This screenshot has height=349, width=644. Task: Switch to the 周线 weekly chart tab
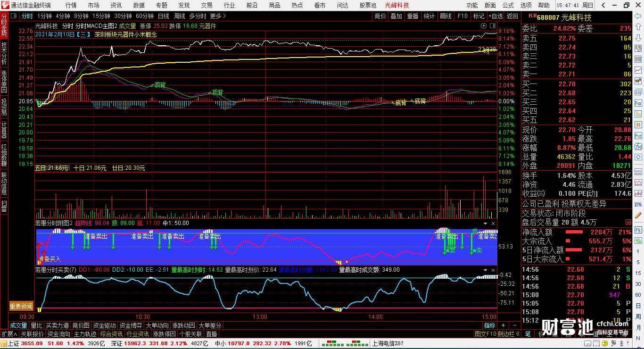point(180,16)
